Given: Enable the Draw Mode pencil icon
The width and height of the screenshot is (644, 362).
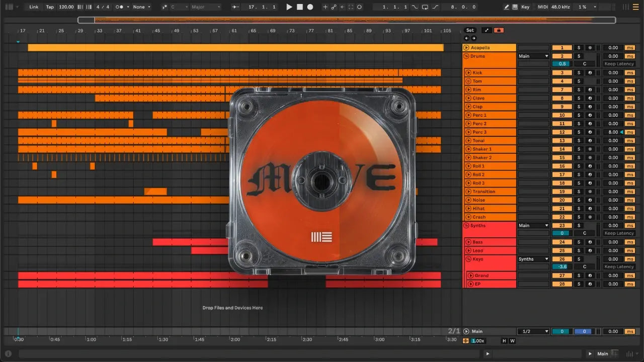Looking at the screenshot, I should click(507, 7).
